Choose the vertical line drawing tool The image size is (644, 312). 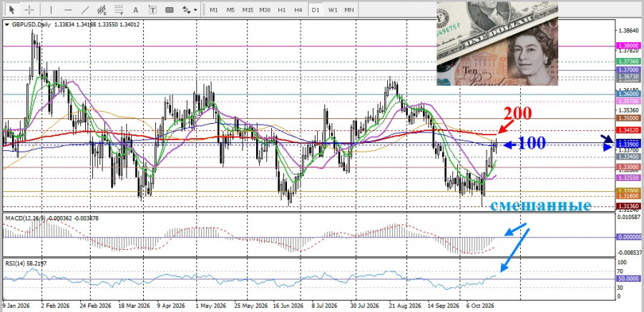[51, 9]
